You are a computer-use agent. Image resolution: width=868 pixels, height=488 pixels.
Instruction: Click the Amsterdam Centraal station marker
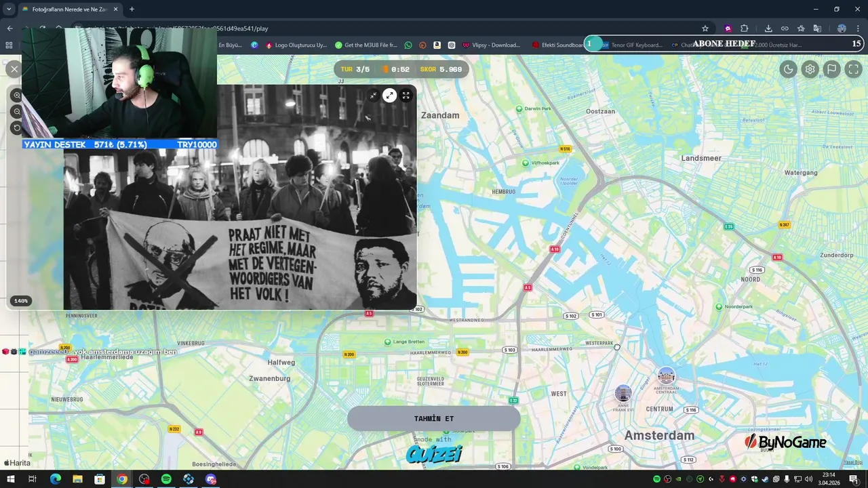coord(667,375)
